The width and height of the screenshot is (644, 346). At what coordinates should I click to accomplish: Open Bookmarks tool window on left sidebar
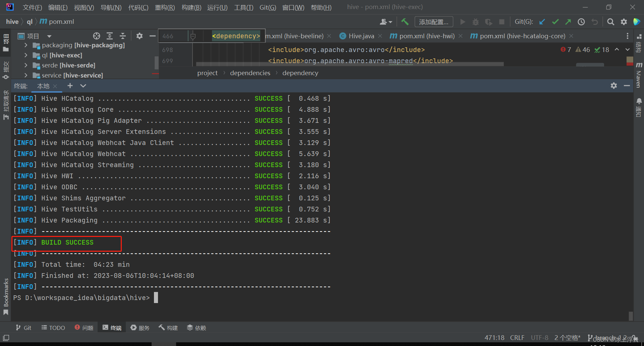[6, 297]
